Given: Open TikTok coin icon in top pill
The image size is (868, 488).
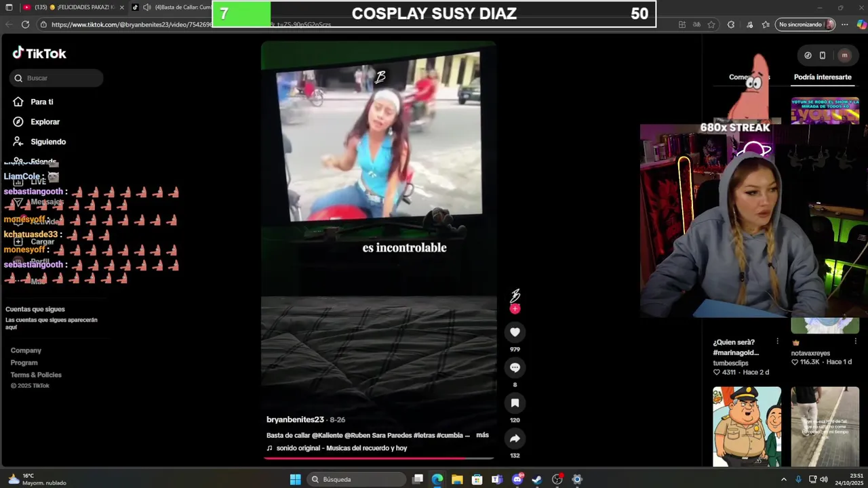Looking at the screenshot, I should click(808, 56).
